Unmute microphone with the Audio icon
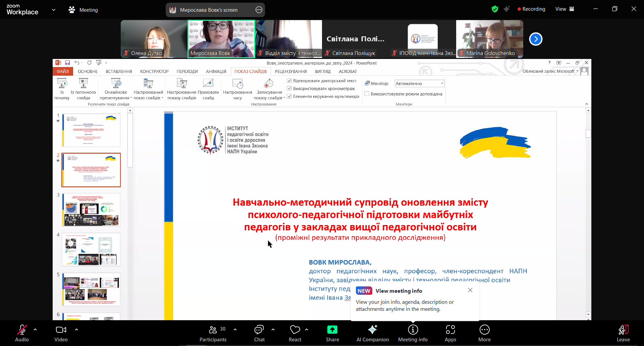Image resolution: width=644 pixels, height=346 pixels. pyautogui.click(x=22, y=330)
